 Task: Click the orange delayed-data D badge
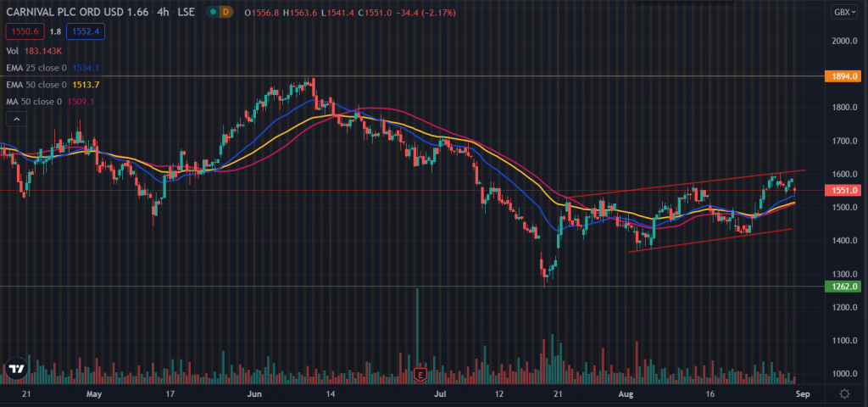[x=227, y=12]
